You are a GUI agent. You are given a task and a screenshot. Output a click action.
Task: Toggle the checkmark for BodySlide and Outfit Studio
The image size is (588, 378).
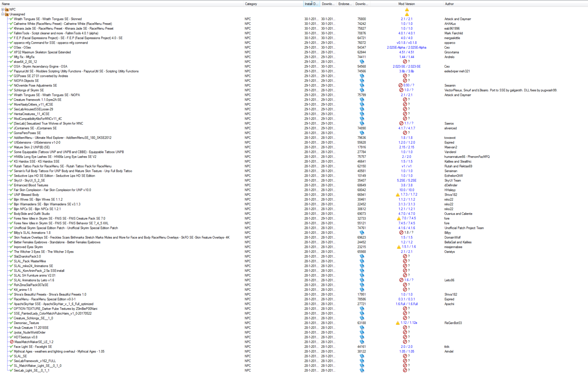pyautogui.click(x=11, y=214)
